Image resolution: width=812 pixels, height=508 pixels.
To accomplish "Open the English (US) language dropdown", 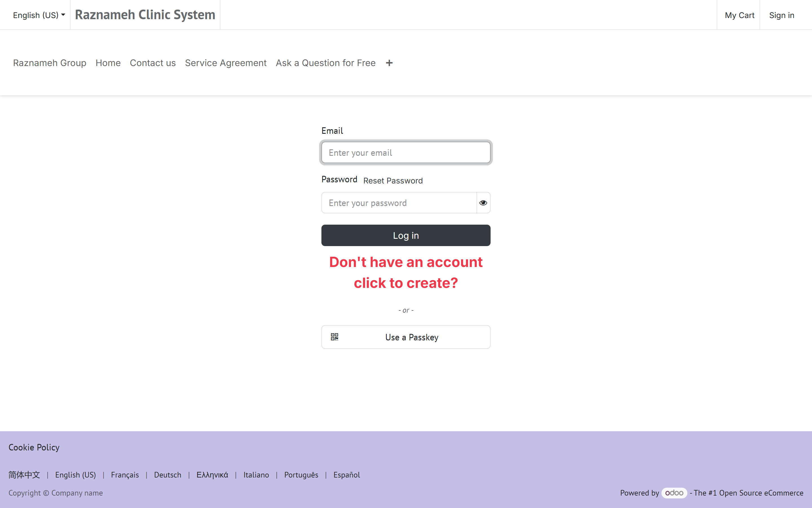I will [39, 15].
